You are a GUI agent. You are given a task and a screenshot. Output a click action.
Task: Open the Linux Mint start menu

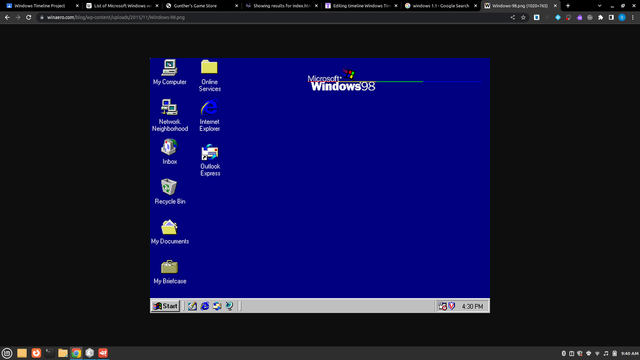tap(7, 353)
